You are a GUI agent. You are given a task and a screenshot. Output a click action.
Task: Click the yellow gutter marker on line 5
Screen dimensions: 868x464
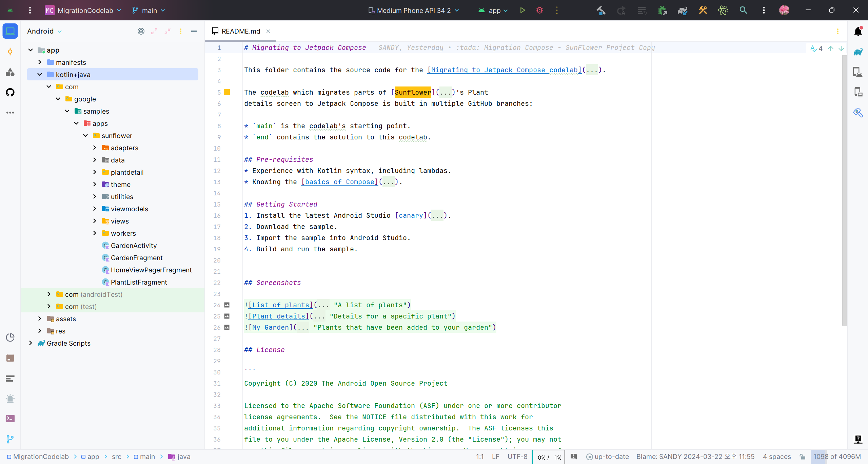[227, 92]
